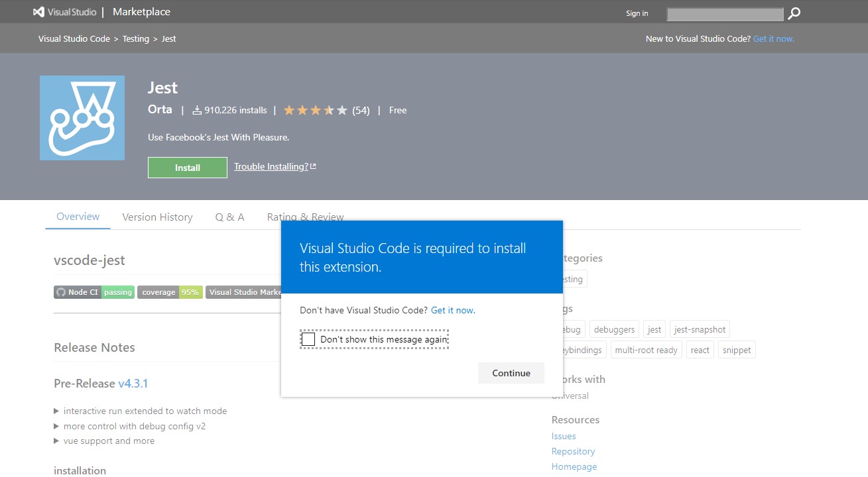Click the Sign in link
868x477 pixels.
coord(637,13)
